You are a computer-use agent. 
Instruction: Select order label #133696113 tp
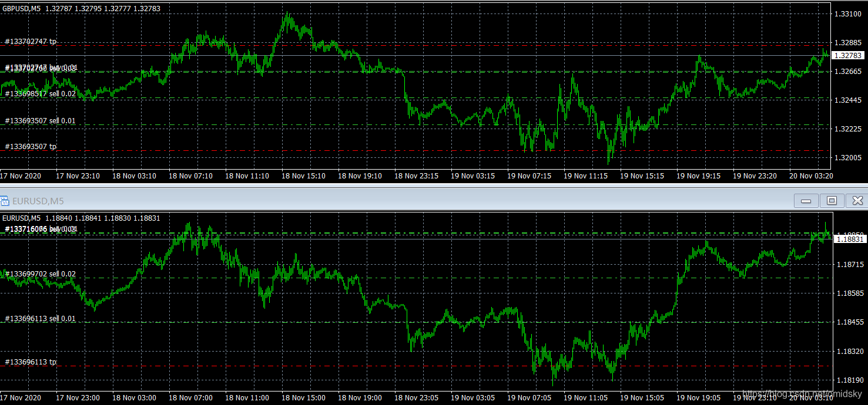pyautogui.click(x=31, y=362)
